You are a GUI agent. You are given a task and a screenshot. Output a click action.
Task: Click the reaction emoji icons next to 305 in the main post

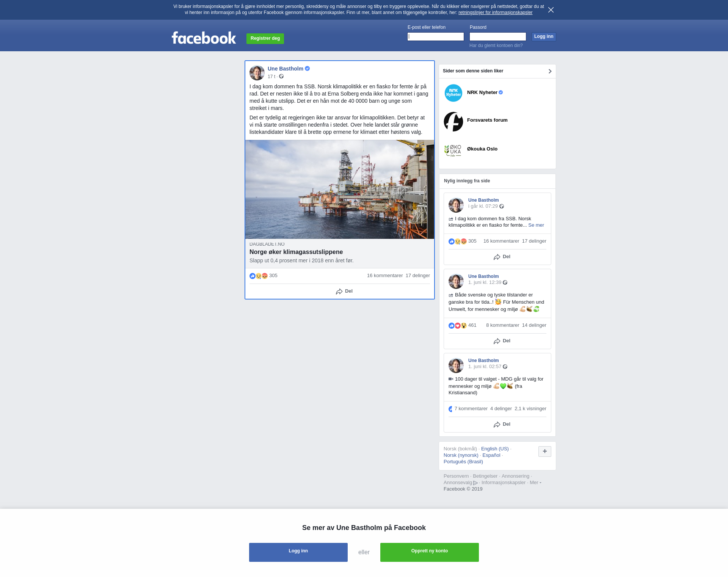(x=259, y=276)
